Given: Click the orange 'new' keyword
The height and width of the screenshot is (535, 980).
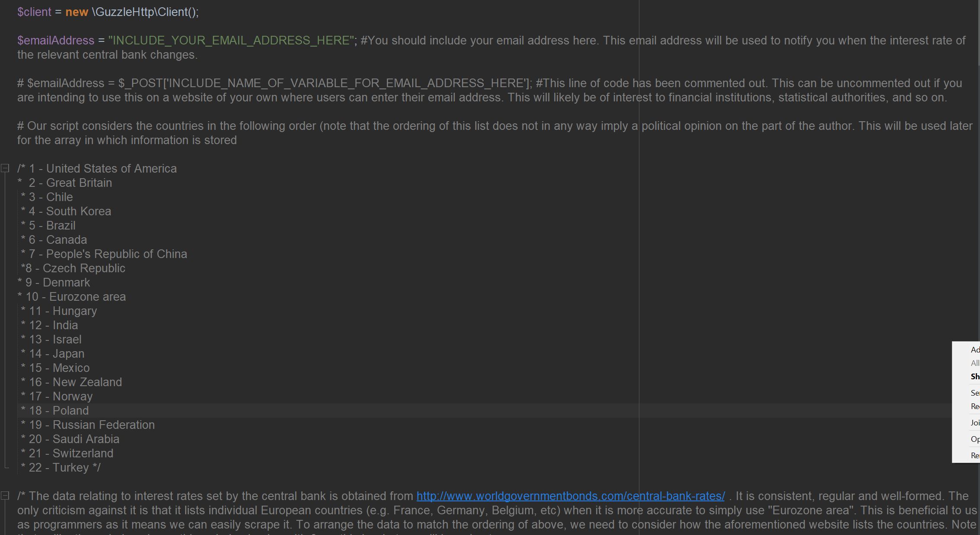Looking at the screenshot, I should 76,12.
